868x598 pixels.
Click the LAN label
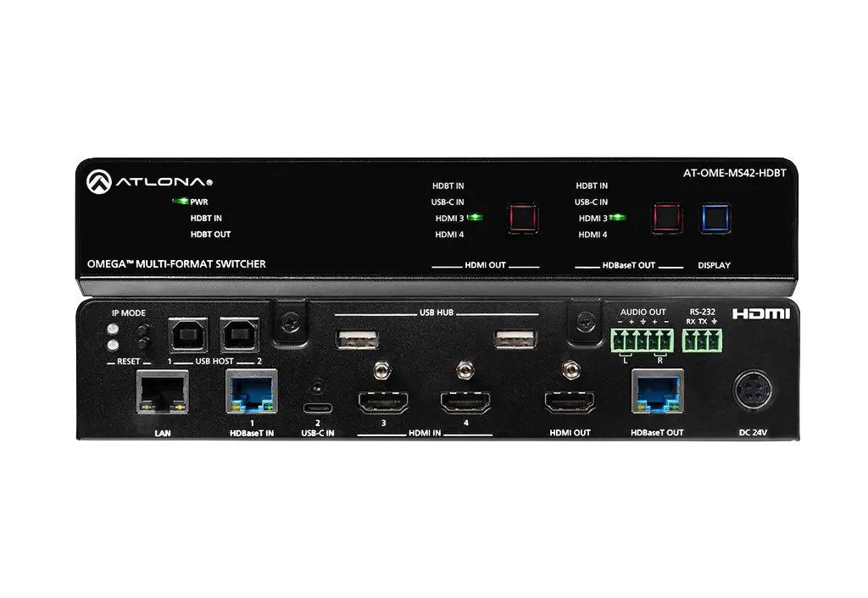point(163,433)
